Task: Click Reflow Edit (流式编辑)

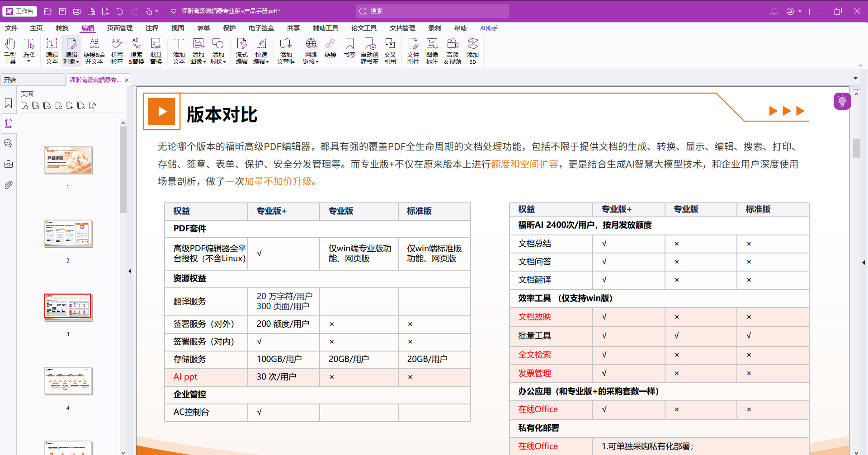Action: point(242,51)
